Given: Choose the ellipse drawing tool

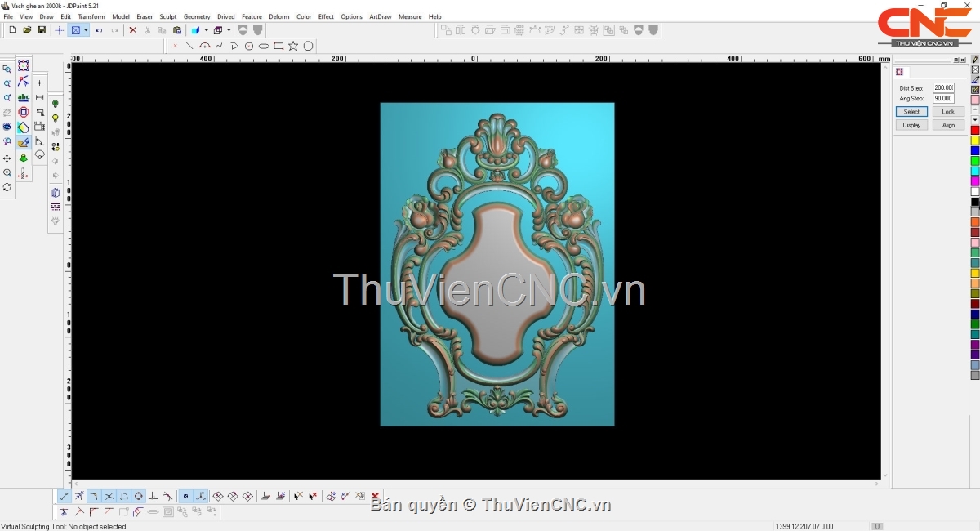Looking at the screenshot, I should coord(264,46).
